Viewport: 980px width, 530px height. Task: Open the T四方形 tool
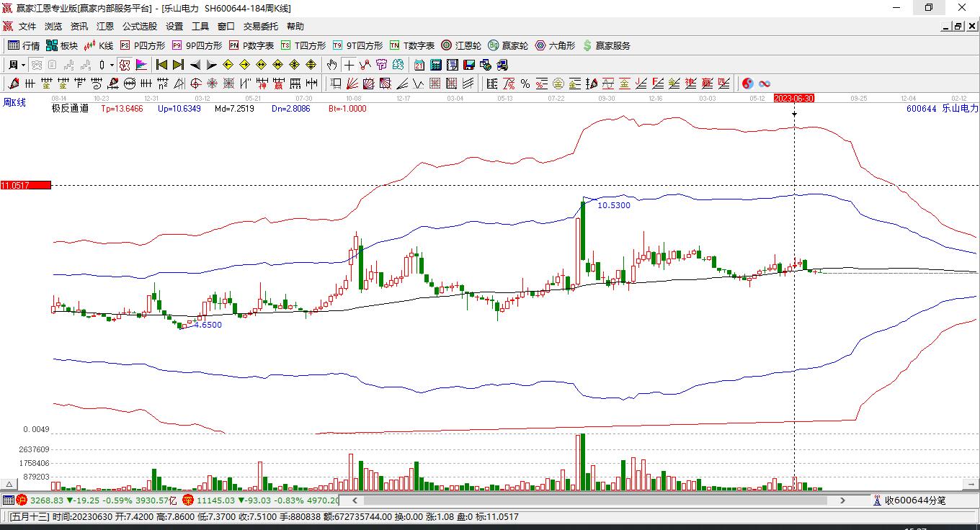click(x=303, y=45)
